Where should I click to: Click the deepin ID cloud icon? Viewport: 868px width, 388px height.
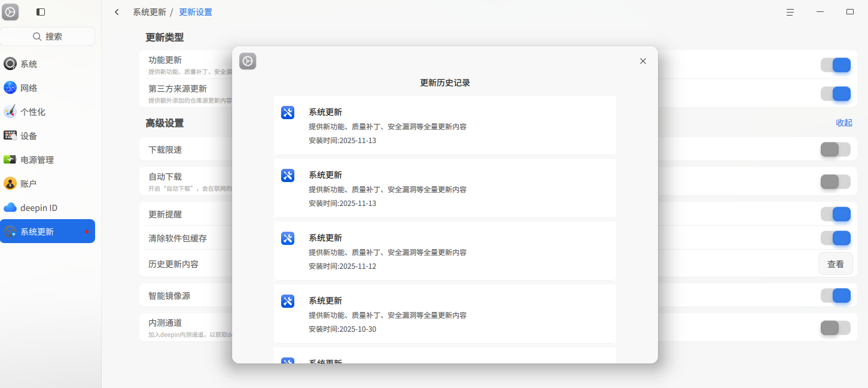(x=10, y=208)
